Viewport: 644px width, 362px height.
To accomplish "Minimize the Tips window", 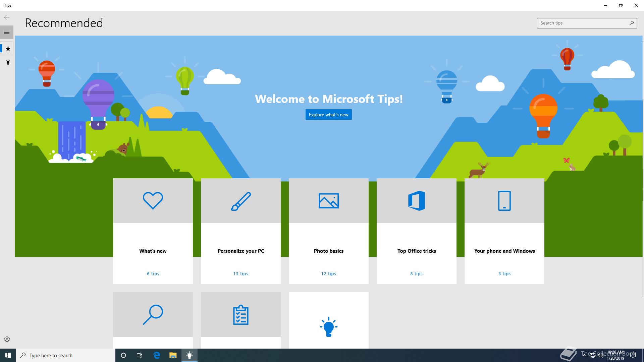I will coord(605,5).
